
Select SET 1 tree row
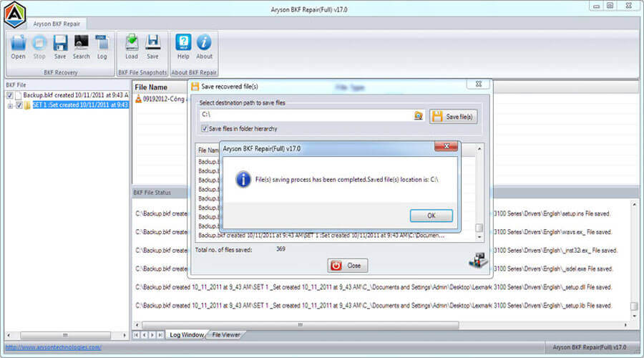click(x=80, y=105)
